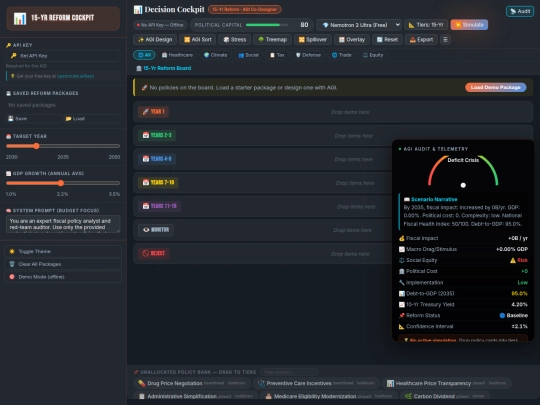Load the Demo Package

[x=496, y=87]
